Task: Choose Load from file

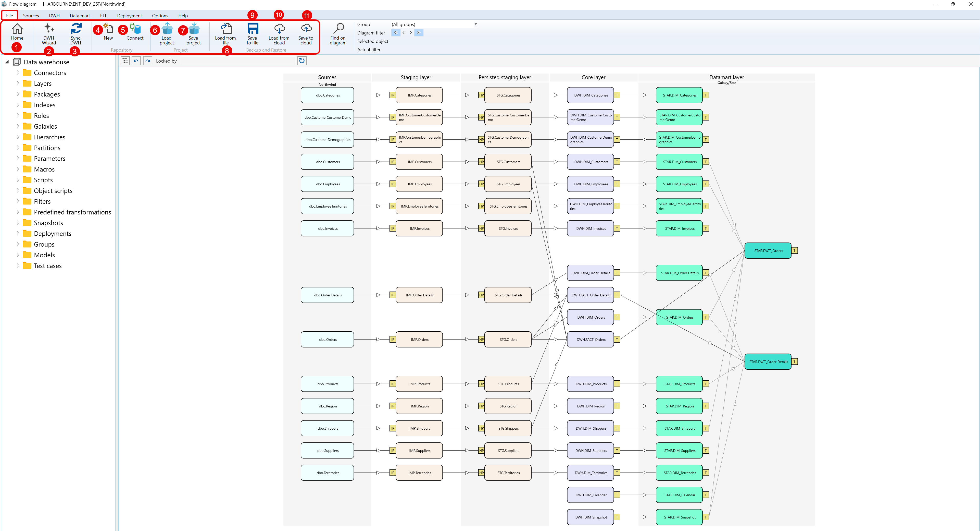Action: (x=225, y=34)
